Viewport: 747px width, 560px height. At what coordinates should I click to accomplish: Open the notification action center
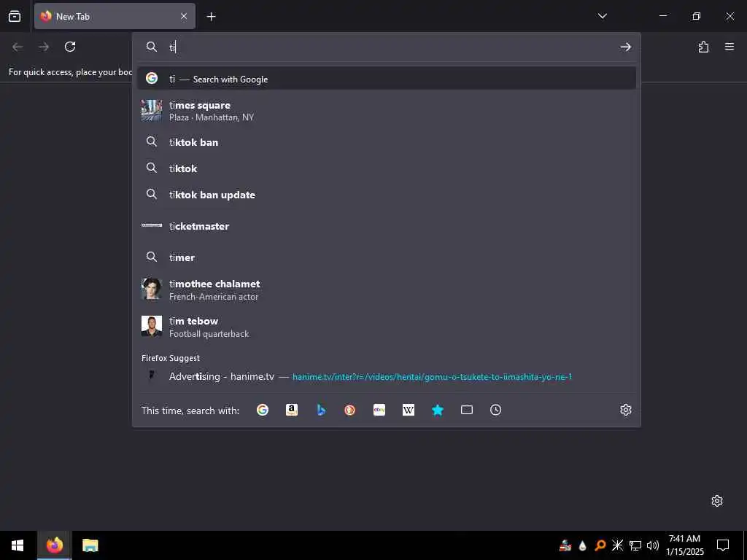pyautogui.click(x=723, y=545)
